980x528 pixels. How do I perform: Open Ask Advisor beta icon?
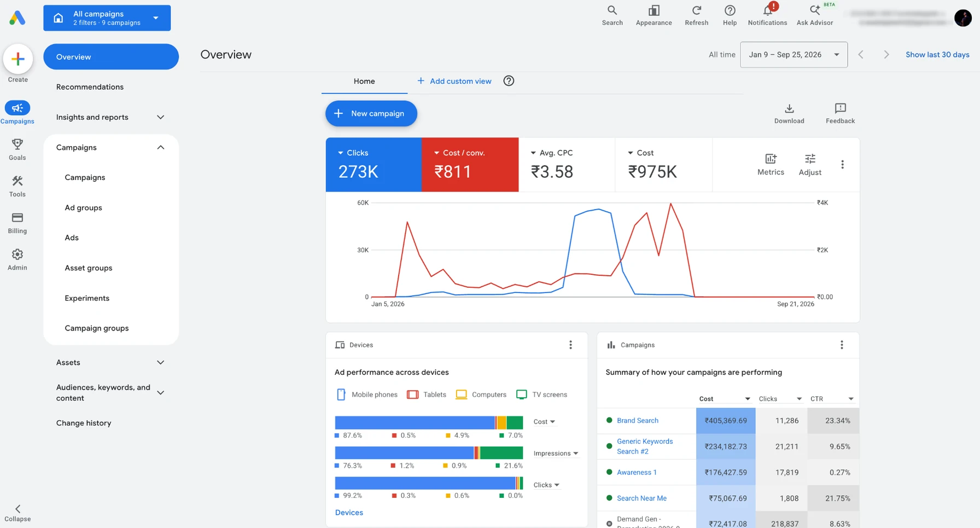pyautogui.click(x=814, y=10)
